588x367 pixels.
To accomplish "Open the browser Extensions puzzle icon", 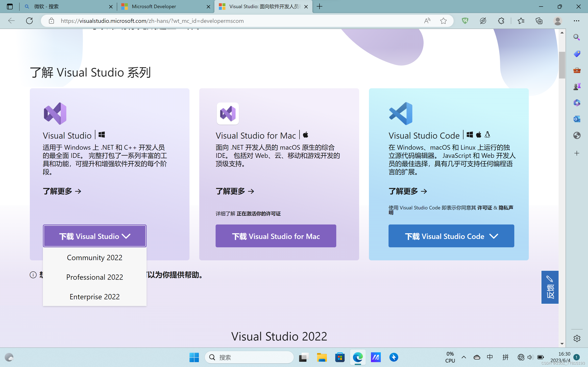I will pyautogui.click(x=501, y=21).
